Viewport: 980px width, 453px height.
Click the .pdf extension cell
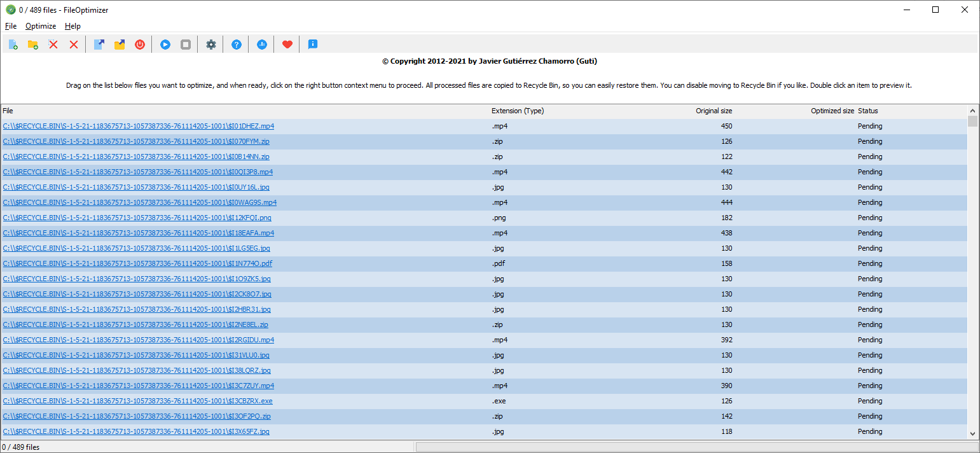coord(498,263)
